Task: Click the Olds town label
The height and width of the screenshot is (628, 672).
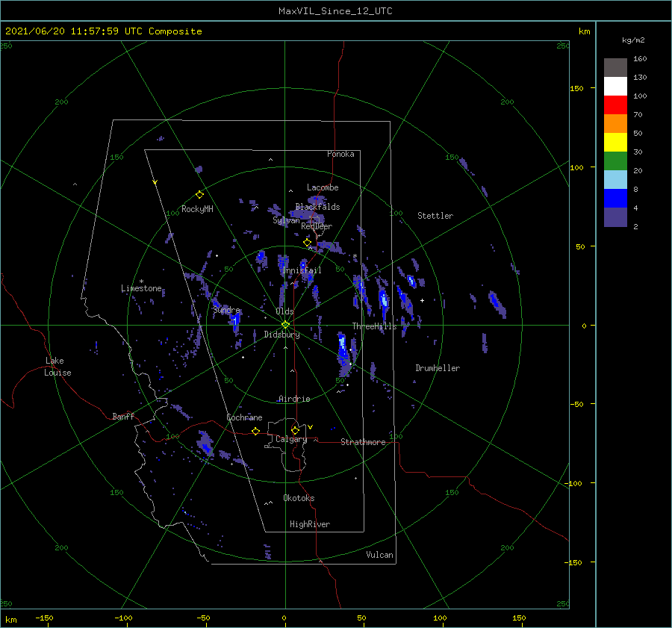Action: (x=284, y=311)
